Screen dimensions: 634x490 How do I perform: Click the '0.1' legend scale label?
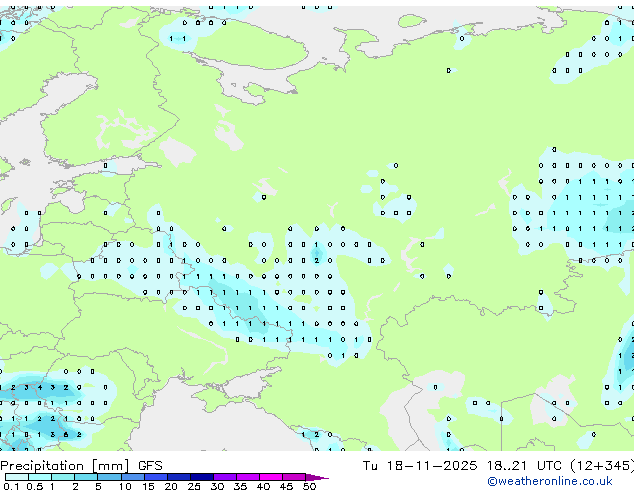pos(11,486)
